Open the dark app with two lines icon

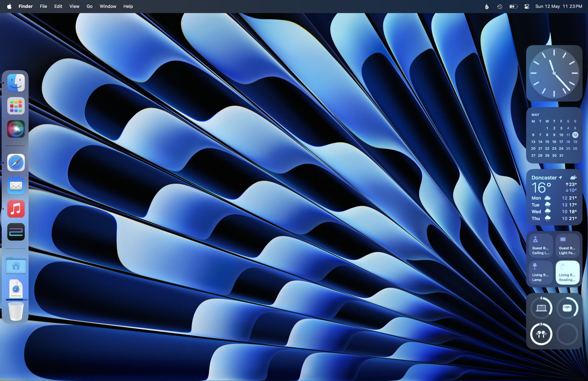point(16,232)
